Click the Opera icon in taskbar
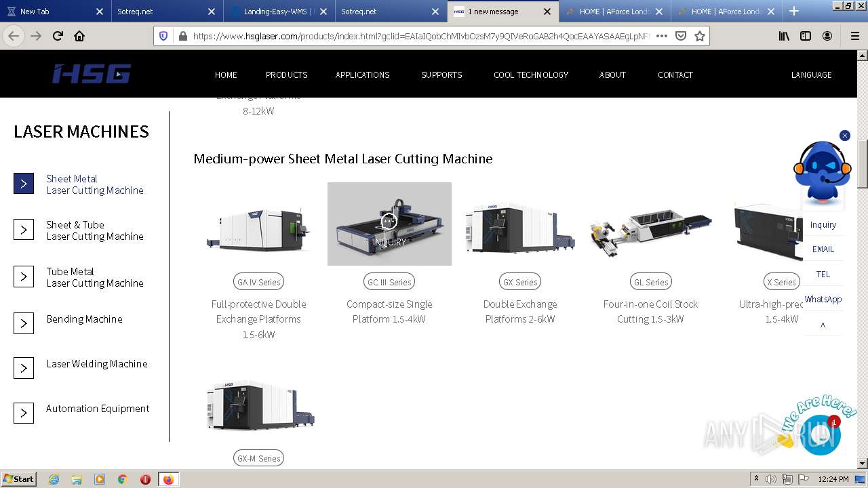Image resolution: width=868 pixels, height=488 pixels. click(145, 479)
